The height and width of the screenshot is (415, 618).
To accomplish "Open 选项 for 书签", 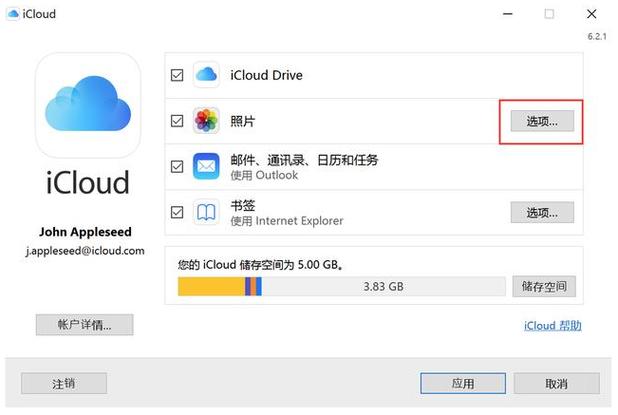I will tap(542, 212).
